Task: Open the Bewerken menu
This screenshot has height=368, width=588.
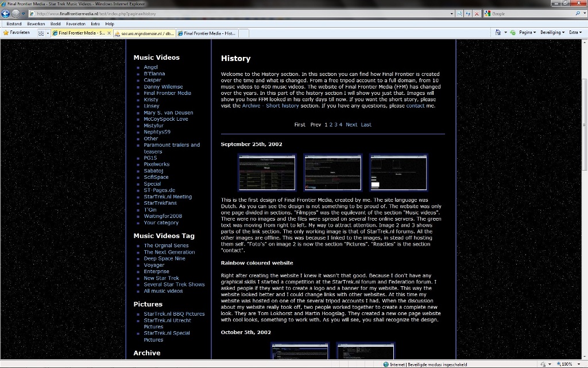Action: click(x=36, y=24)
